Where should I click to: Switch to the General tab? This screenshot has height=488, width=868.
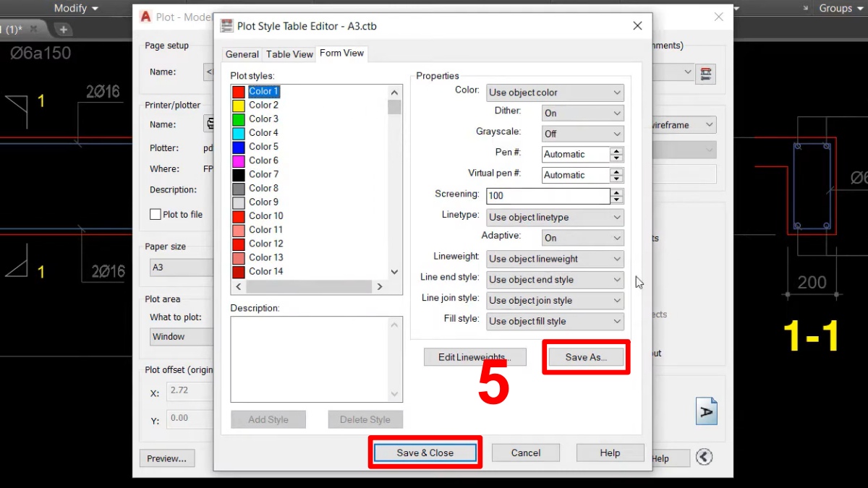point(242,54)
